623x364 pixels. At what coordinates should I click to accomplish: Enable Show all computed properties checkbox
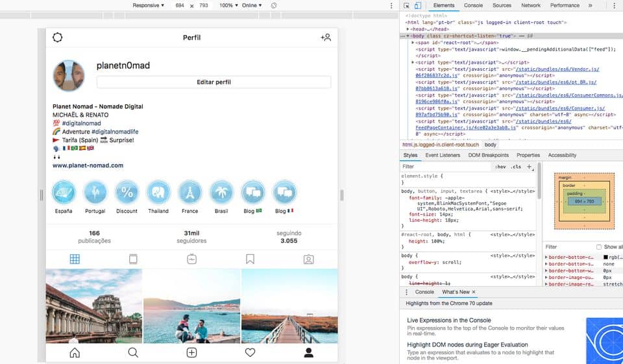click(x=599, y=247)
